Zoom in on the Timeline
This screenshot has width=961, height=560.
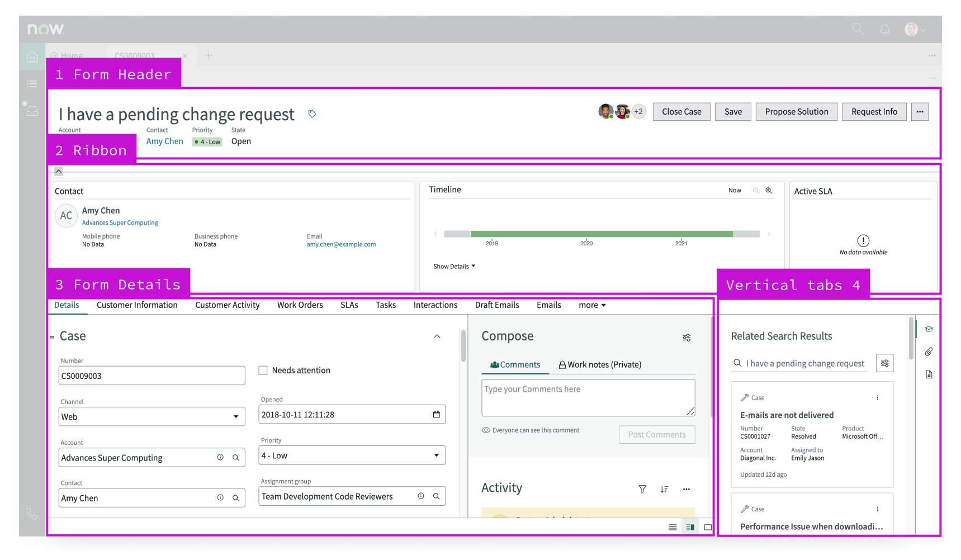(769, 191)
